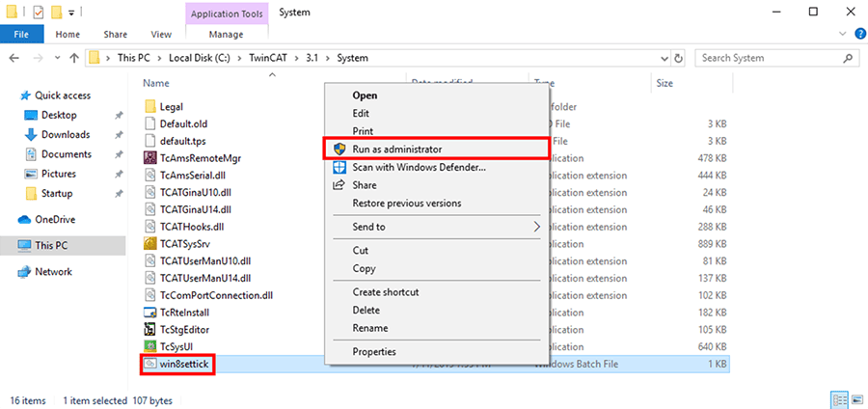Image resolution: width=868 pixels, height=409 pixels.
Task: Select the Legal folder icon
Action: point(150,107)
